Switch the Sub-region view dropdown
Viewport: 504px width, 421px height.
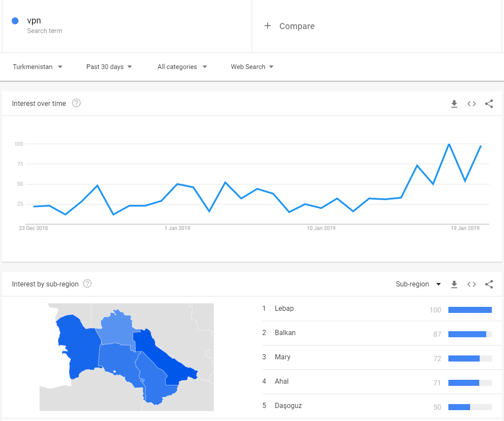(418, 284)
